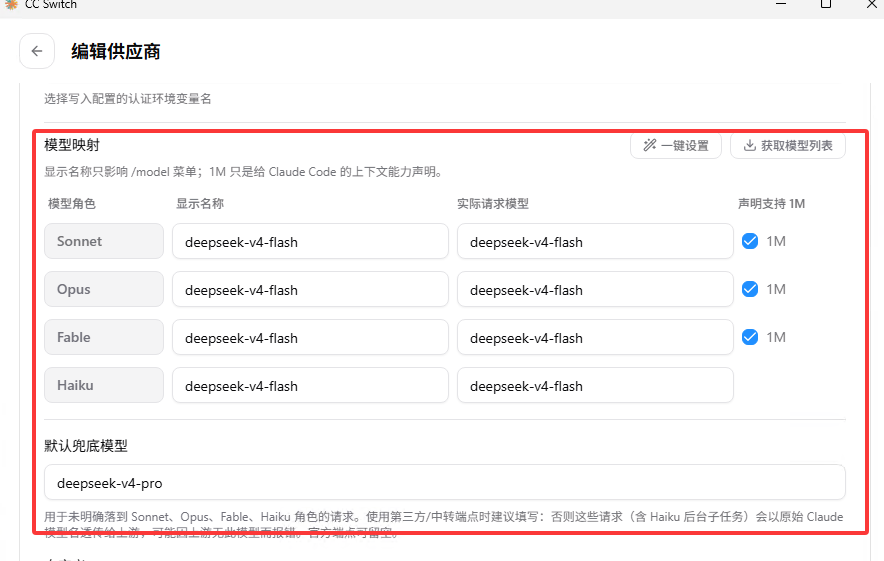The width and height of the screenshot is (884, 561).
Task: Click the 一键设置 button
Action: coord(675,145)
